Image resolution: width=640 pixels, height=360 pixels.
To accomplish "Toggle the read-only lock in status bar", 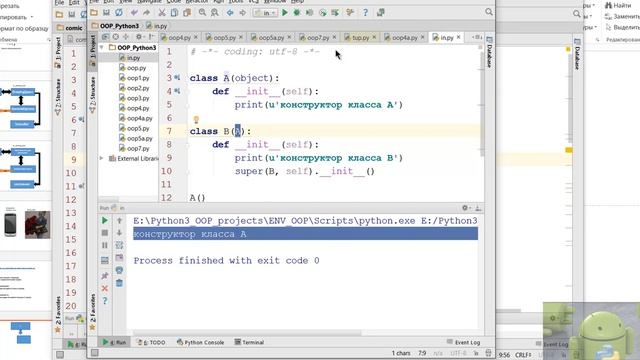I will click(476, 353).
